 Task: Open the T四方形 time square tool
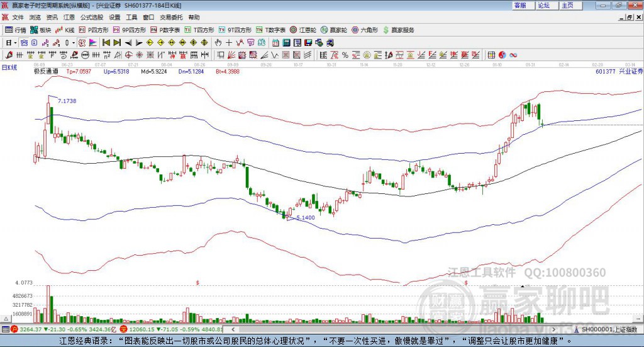[x=199, y=30]
